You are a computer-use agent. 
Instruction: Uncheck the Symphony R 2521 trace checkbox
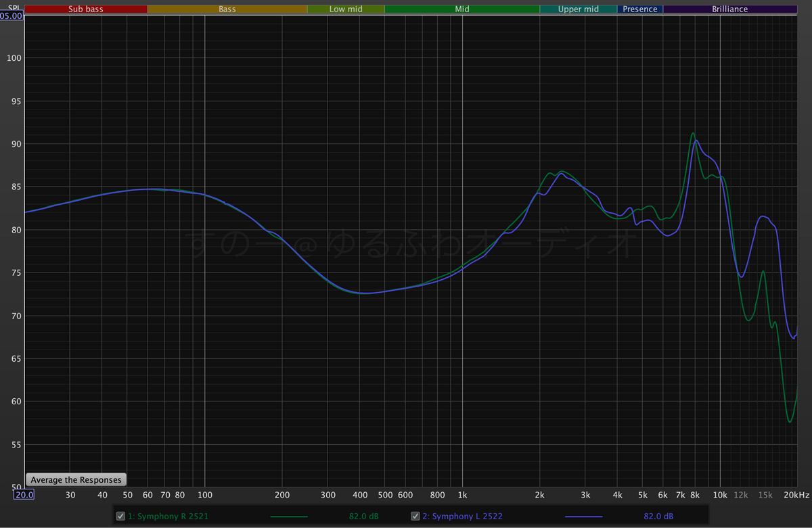[x=120, y=517]
